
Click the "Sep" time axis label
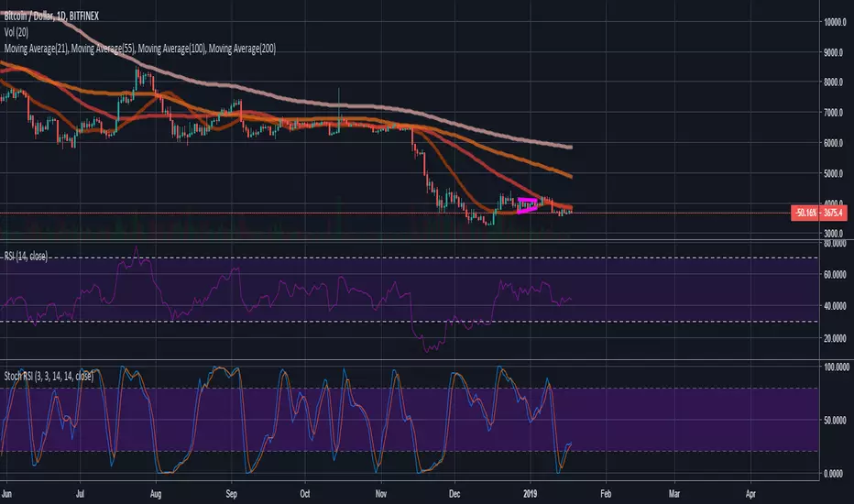(232, 494)
